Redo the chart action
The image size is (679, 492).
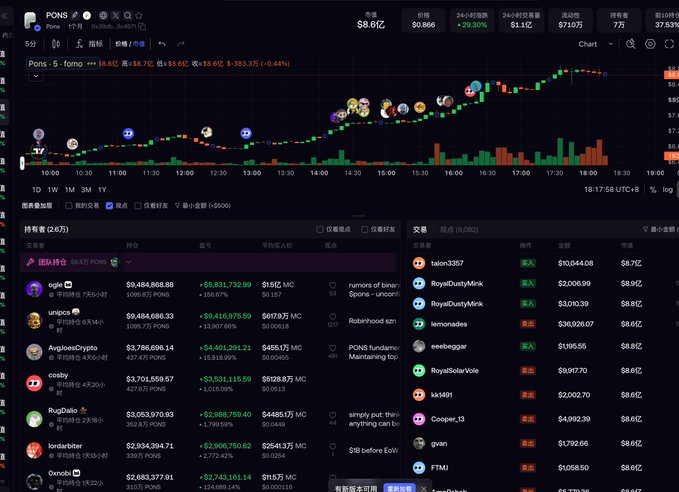point(181,44)
